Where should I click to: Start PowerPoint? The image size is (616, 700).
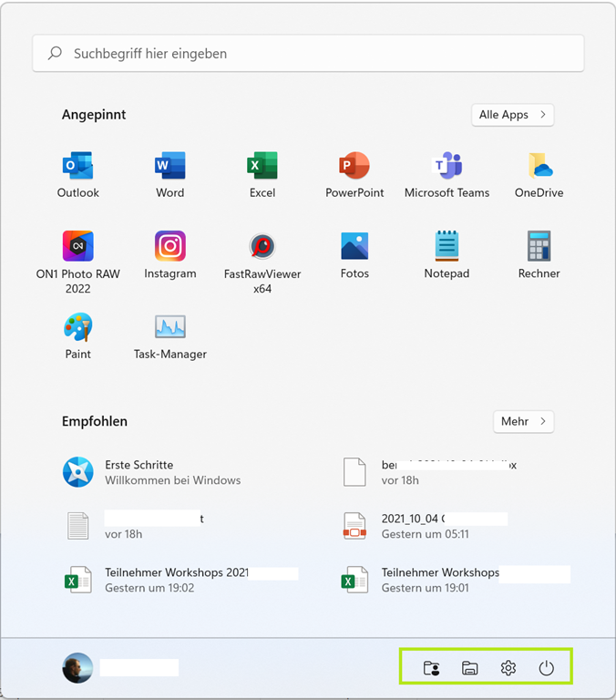(354, 168)
